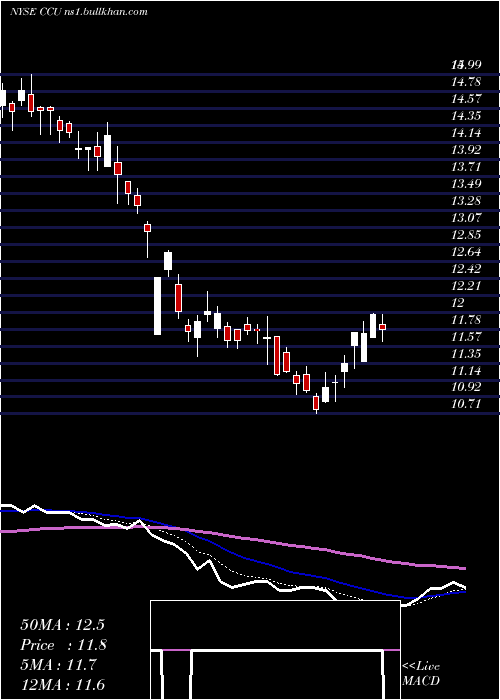Click the 12.42 price axis label
Viewport: 500px width, 700px height.
coord(466,269)
